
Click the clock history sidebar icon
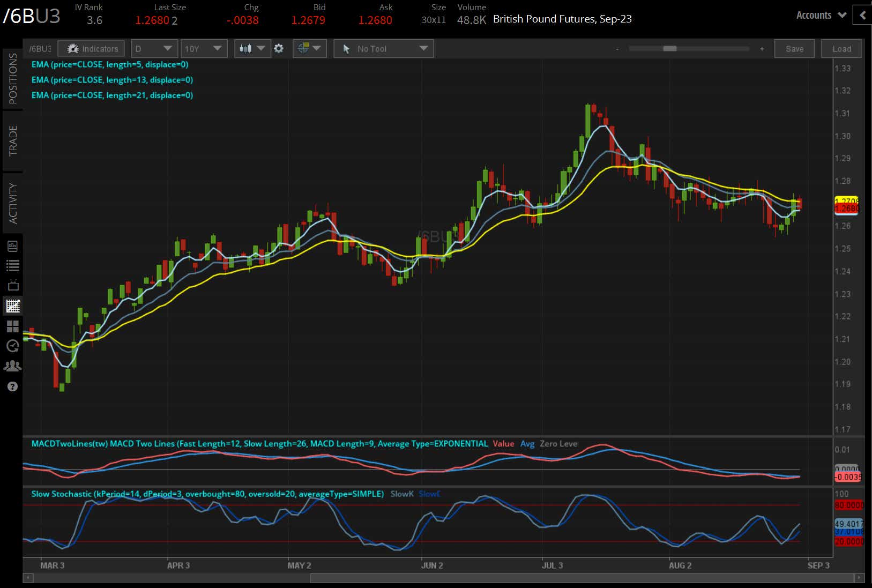(x=12, y=346)
